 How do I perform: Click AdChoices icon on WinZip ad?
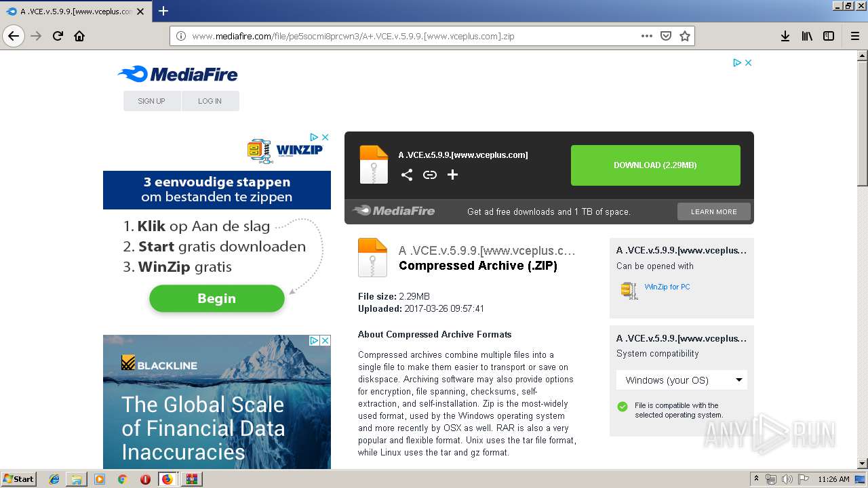pos(315,137)
